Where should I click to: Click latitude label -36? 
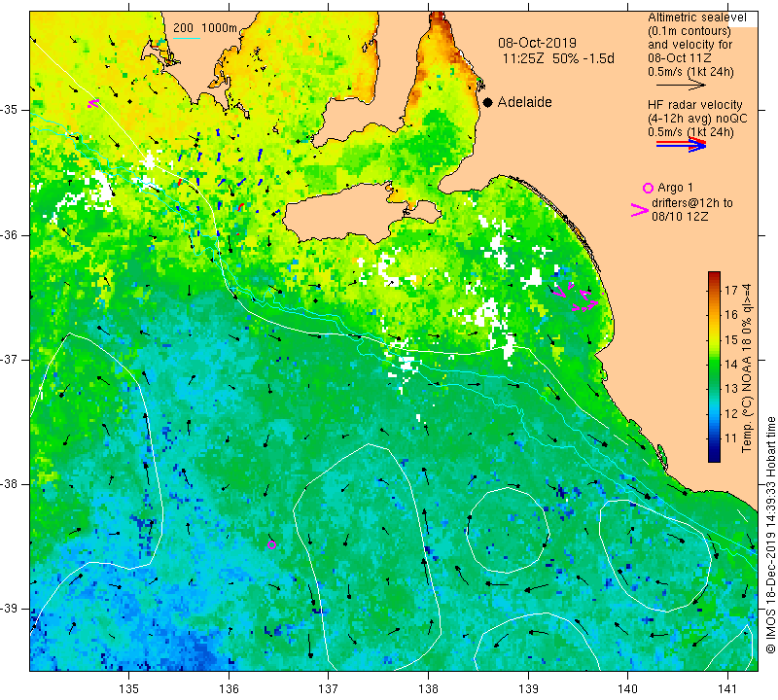(x=10, y=234)
